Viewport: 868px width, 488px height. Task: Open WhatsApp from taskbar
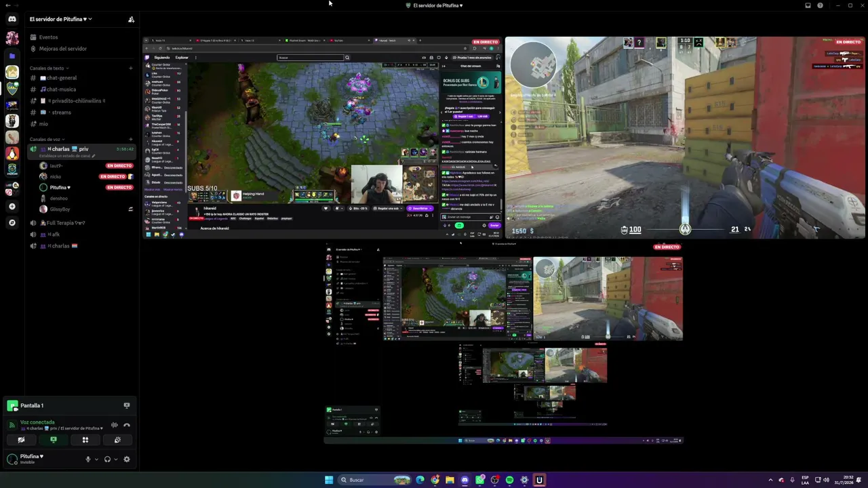(480, 480)
